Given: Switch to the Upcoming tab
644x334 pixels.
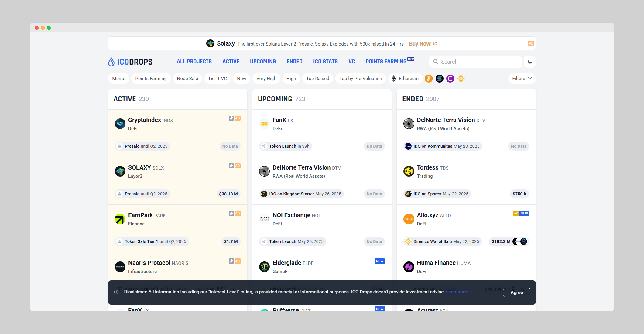Looking at the screenshot, I should (x=263, y=62).
